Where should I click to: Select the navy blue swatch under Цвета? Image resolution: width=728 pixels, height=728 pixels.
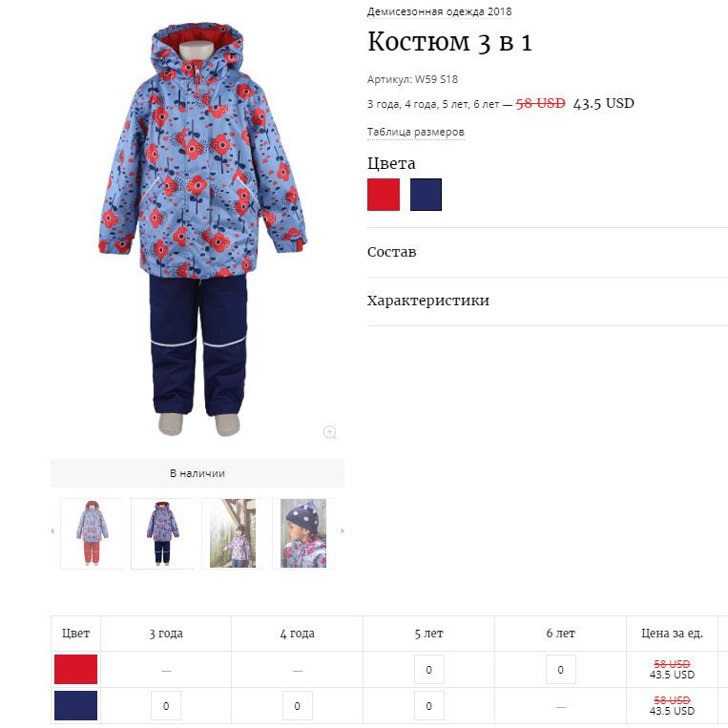[426, 195]
